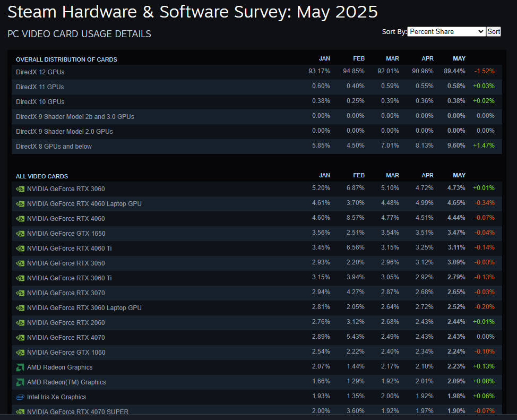
Task: Click NVIDIA logo beside RTX 4060 Laptop GPU
Action: coord(20,204)
